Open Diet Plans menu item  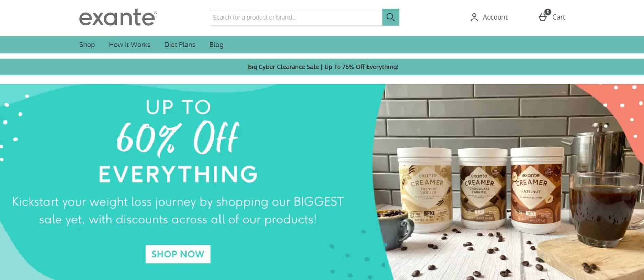(180, 45)
